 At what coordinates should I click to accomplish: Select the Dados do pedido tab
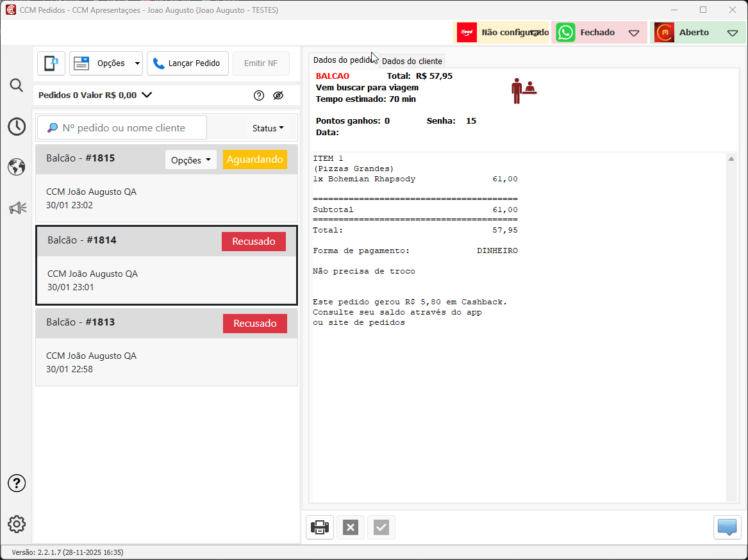(342, 60)
